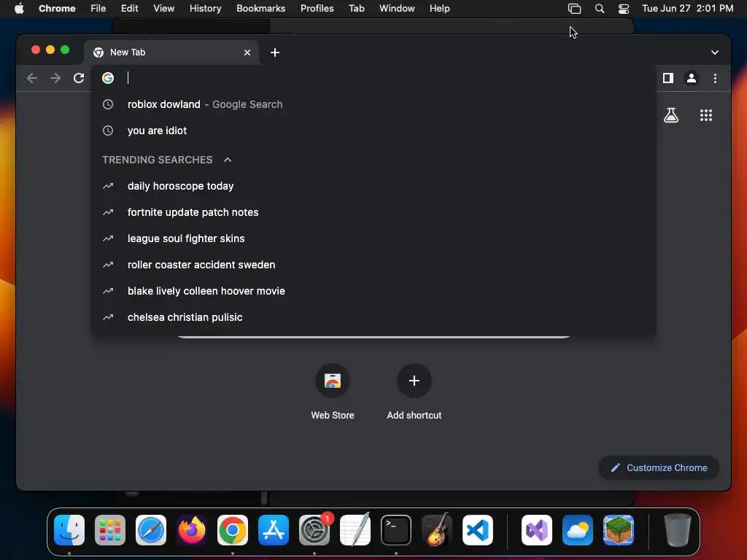The height and width of the screenshot is (560, 747).
Task: Open System Settings from the Dock
Action: [x=314, y=530]
